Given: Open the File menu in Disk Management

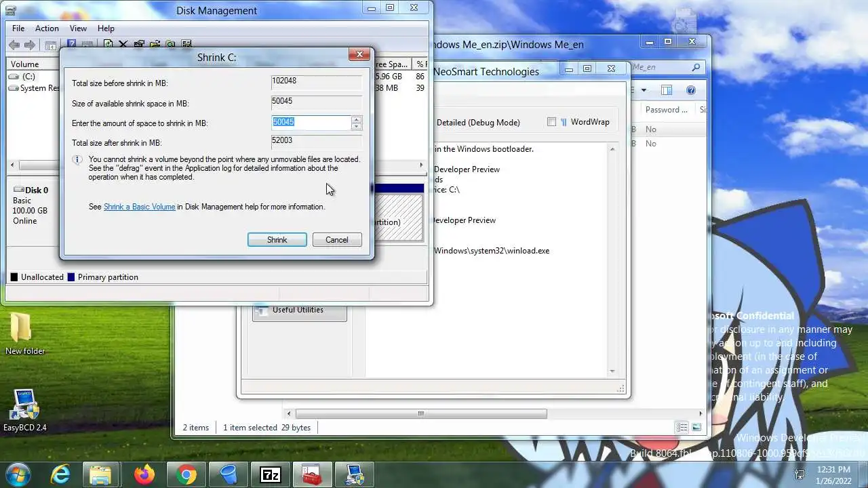Looking at the screenshot, I should click(x=18, y=28).
